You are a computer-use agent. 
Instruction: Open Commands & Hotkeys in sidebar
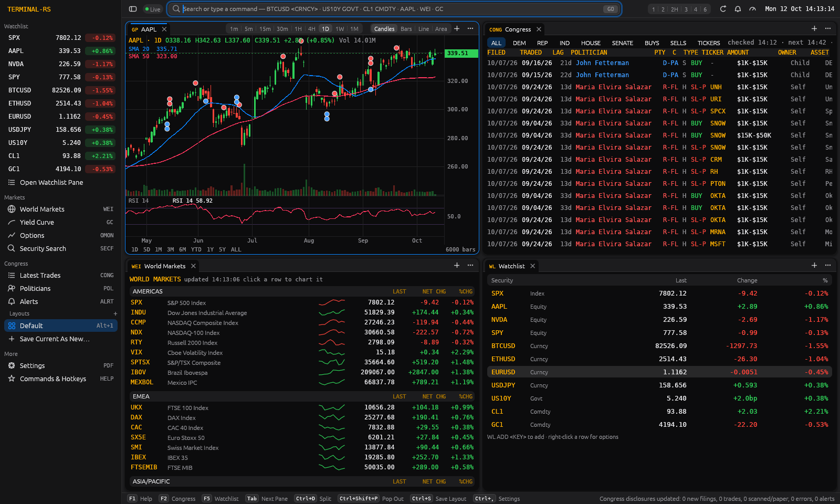pos(61,379)
